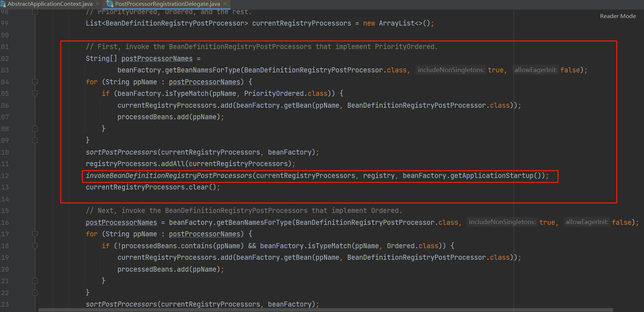Click the fold end marker closing the second for loop
The width and height of the screenshot is (644, 312).
click(35, 292)
